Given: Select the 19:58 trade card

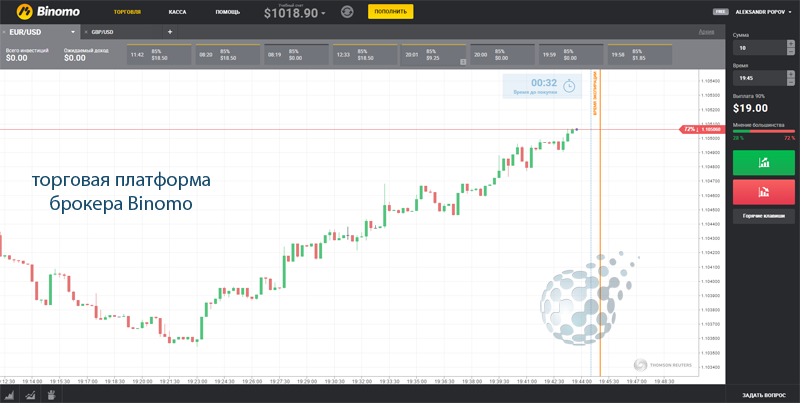Looking at the screenshot, I should pyautogui.click(x=640, y=55).
